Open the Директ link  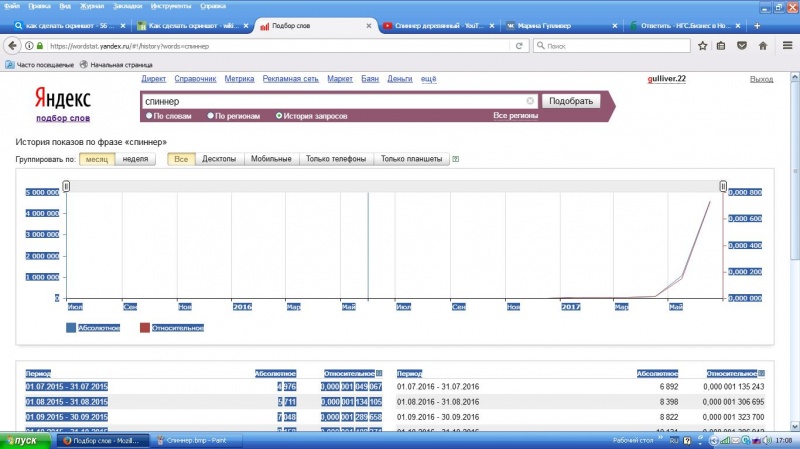(x=154, y=79)
